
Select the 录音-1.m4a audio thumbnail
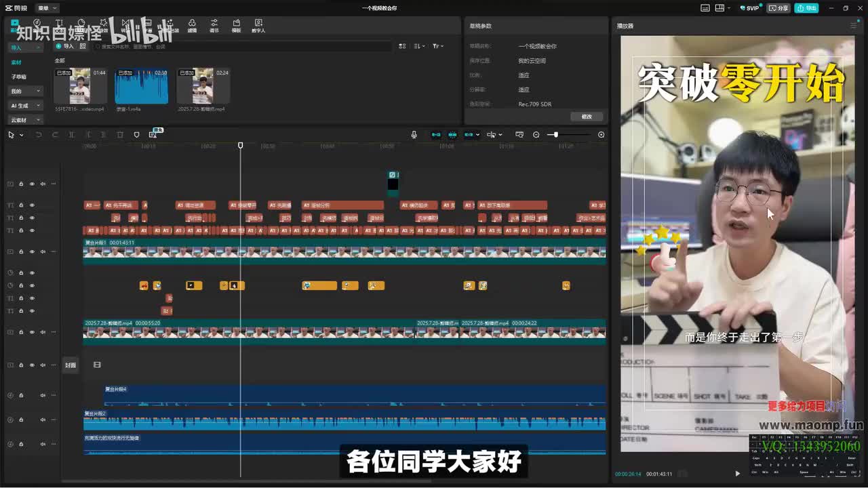coord(141,86)
